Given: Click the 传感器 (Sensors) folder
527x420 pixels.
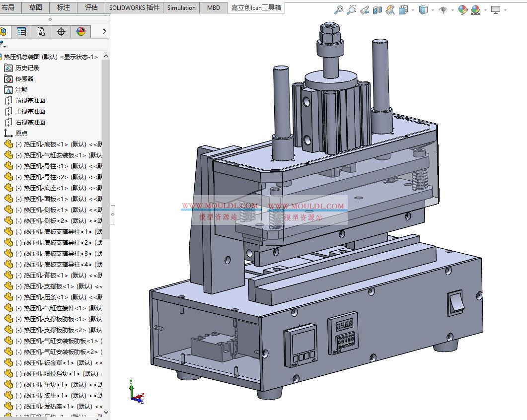Looking at the screenshot, I should [x=25, y=78].
